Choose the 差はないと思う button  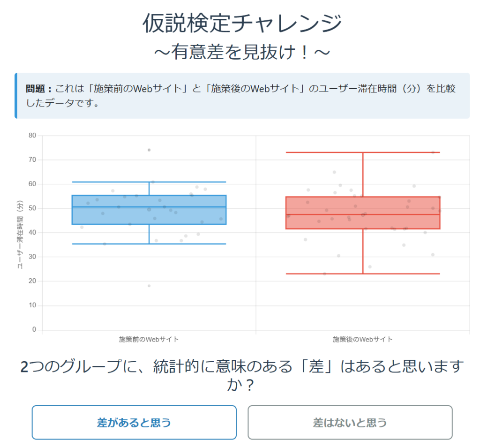pyautogui.click(x=350, y=422)
